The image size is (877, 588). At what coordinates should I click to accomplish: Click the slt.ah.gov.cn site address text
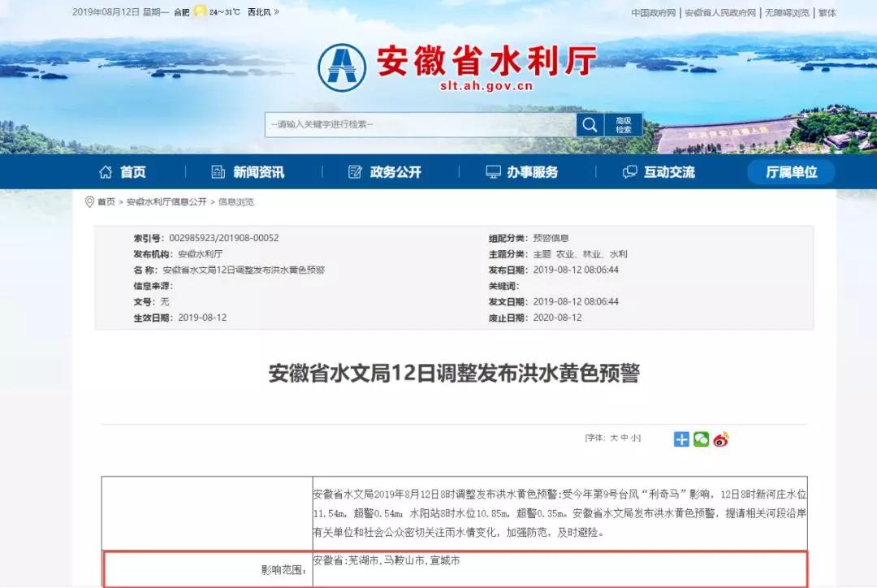[x=486, y=86]
